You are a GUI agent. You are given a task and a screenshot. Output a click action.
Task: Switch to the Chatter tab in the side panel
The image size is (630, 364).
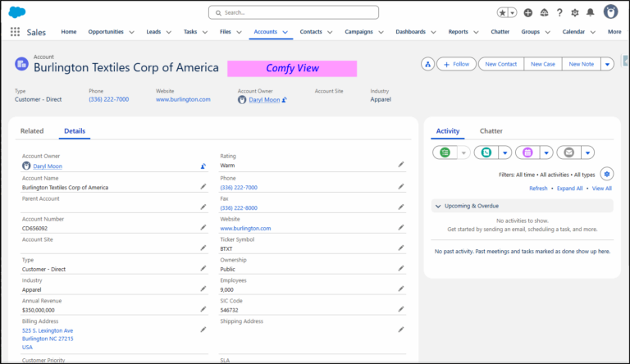coord(491,131)
